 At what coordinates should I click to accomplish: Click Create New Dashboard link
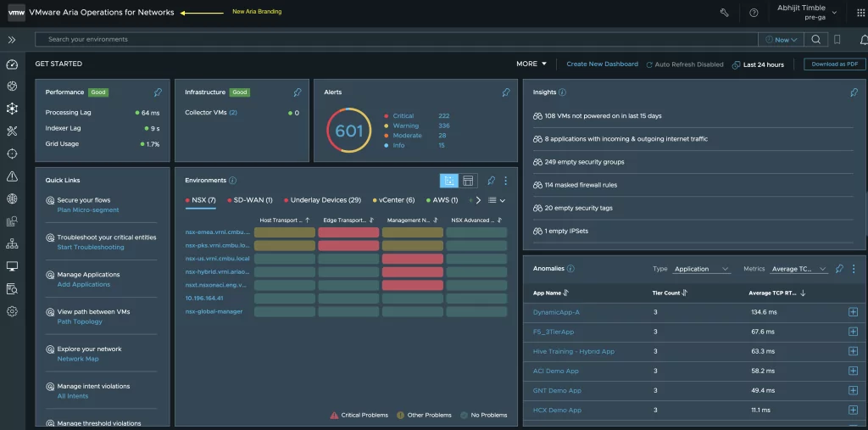[603, 64]
